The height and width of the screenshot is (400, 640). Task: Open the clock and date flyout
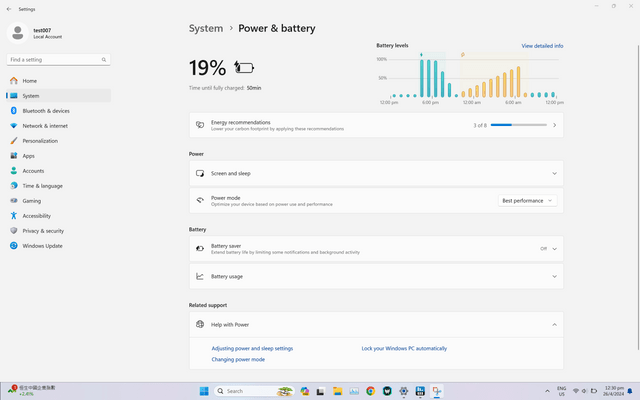pyautogui.click(x=614, y=391)
